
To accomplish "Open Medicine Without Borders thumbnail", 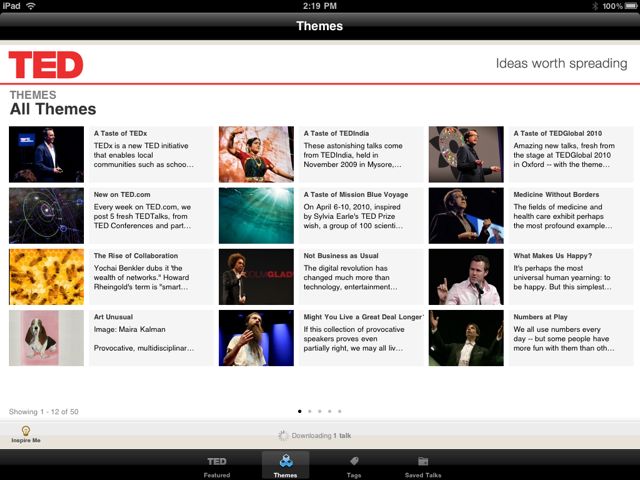I will coord(466,216).
